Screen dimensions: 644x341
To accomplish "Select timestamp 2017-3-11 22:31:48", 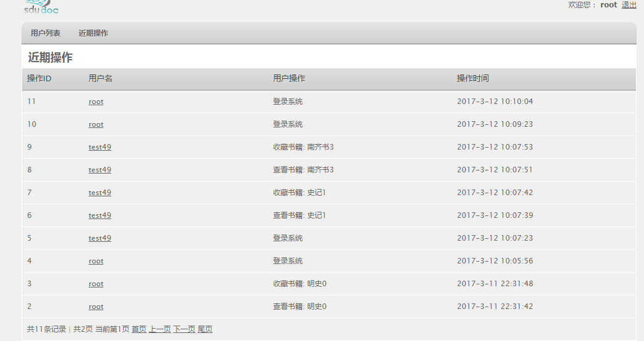I will click(495, 284).
